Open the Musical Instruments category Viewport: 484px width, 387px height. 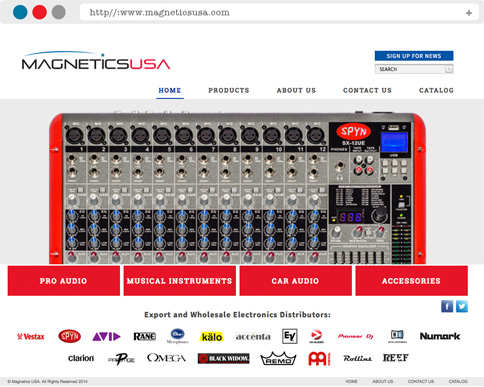point(180,281)
